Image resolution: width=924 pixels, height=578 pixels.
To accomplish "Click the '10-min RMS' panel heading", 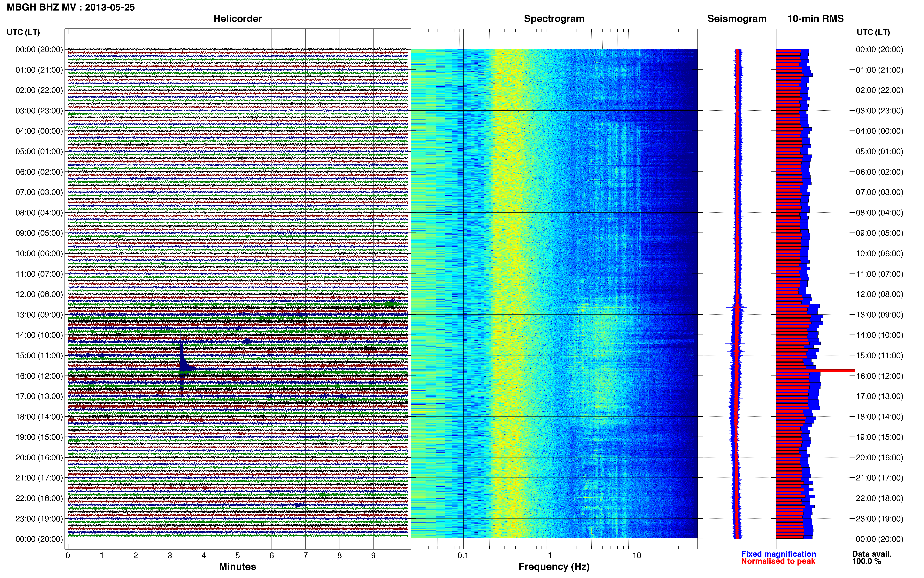I will click(816, 19).
